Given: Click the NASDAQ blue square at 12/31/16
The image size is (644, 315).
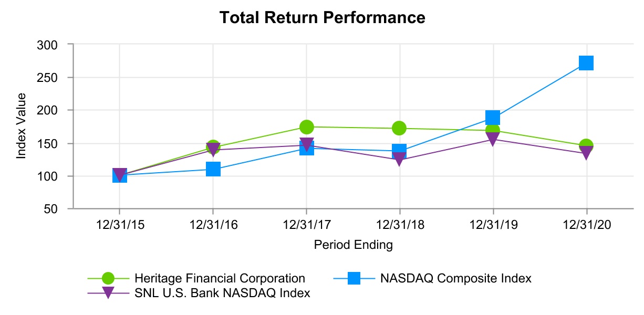Looking at the screenshot, I should click(213, 169).
